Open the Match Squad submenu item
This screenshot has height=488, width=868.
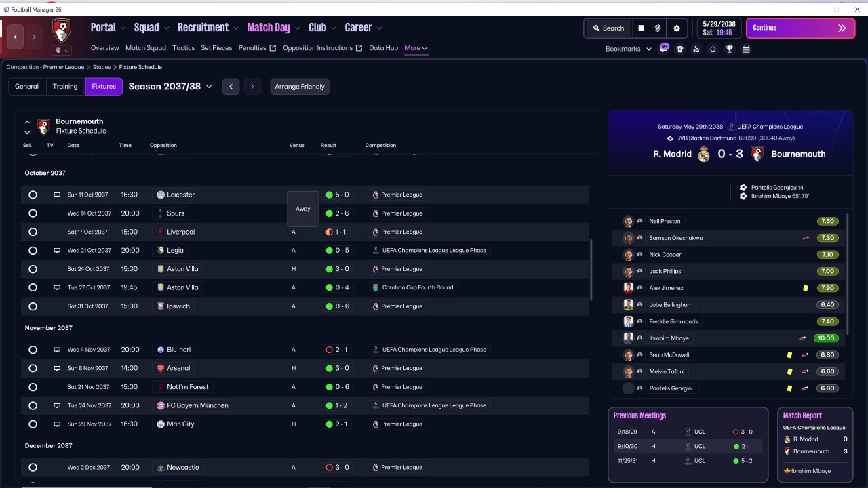click(146, 48)
